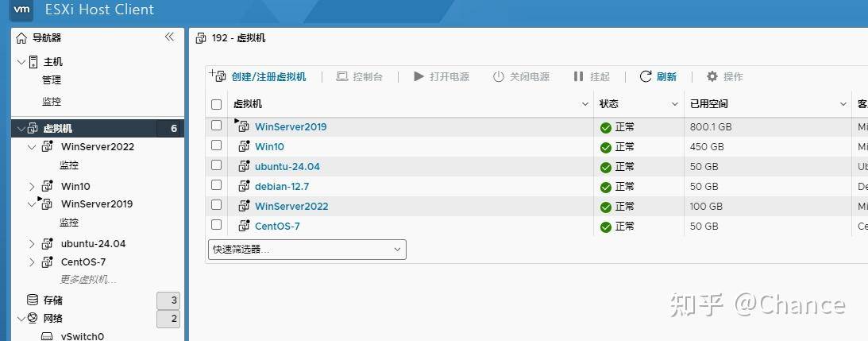Expand the ubuntu-24.04 tree node
The image size is (868, 341).
point(32,244)
